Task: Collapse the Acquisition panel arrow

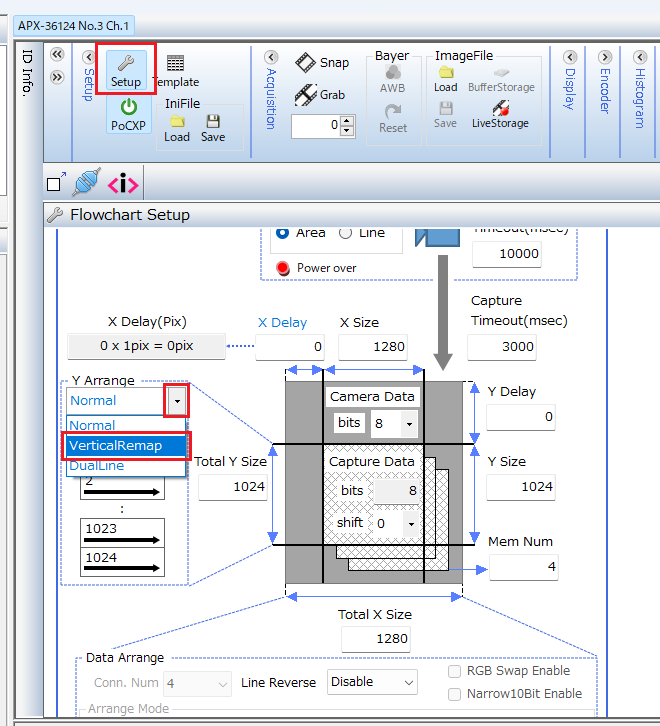Action: point(271,57)
